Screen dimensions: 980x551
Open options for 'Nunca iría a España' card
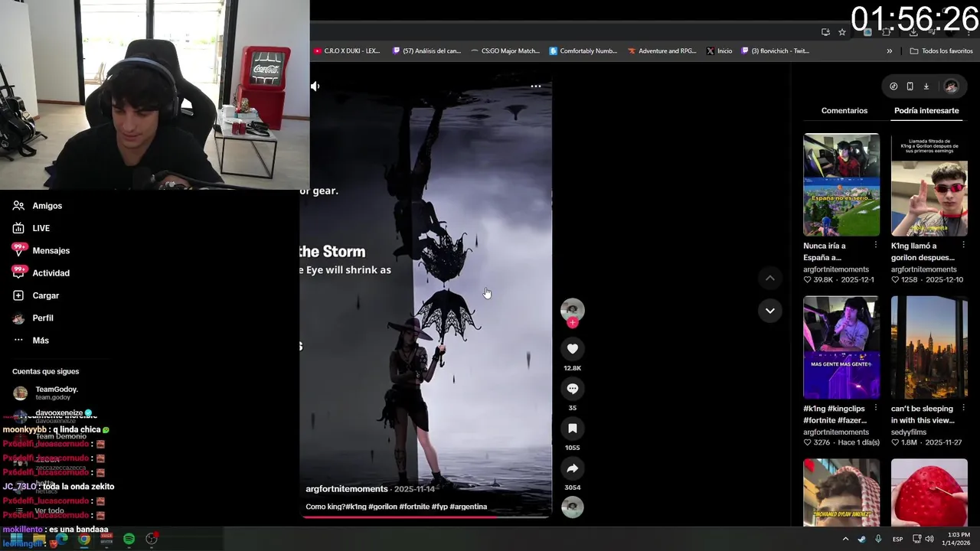coord(875,246)
